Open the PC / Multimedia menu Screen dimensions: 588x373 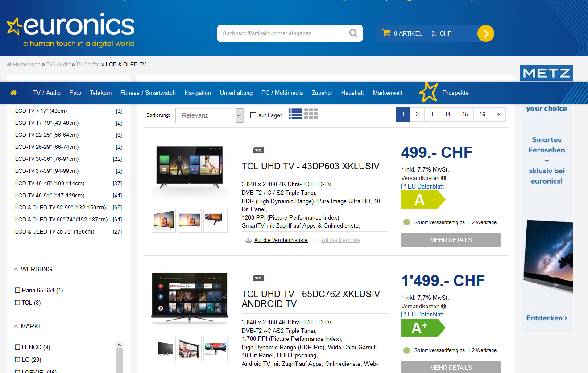[282, 93]
